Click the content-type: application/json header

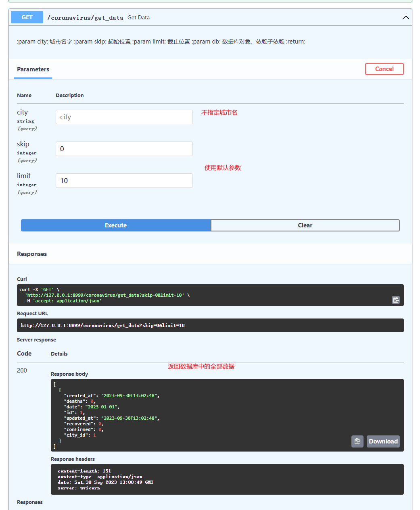click(x=100, y=477)
